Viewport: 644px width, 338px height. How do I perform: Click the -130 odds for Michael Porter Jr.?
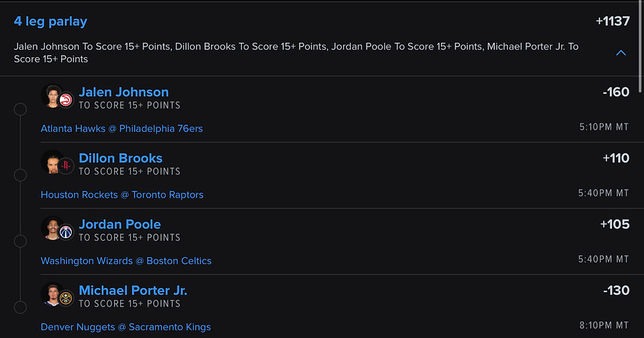(616, 290)
